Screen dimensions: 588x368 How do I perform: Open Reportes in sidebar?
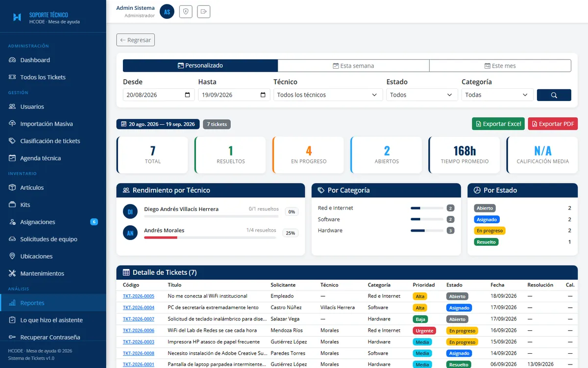pos(53,303)
